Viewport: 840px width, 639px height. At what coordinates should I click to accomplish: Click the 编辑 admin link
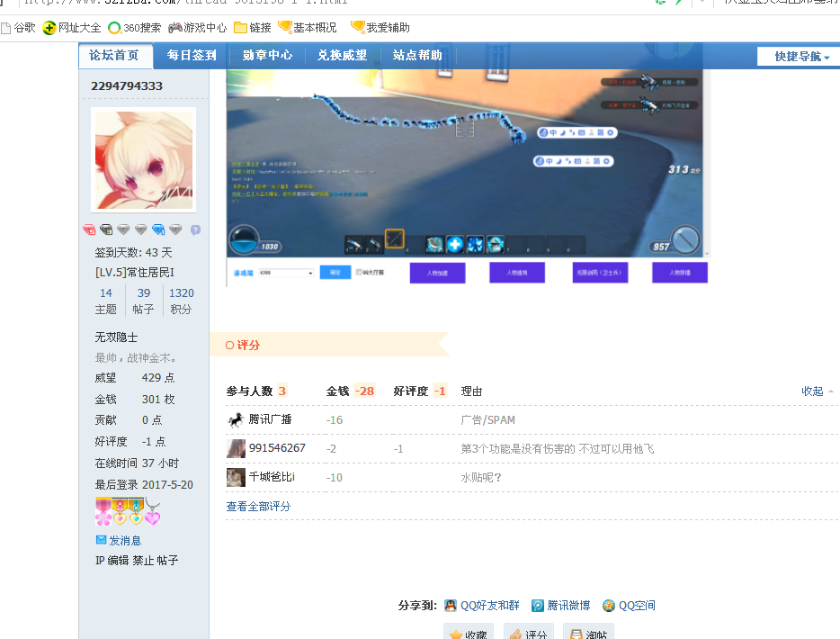click(x=118, y=561)
